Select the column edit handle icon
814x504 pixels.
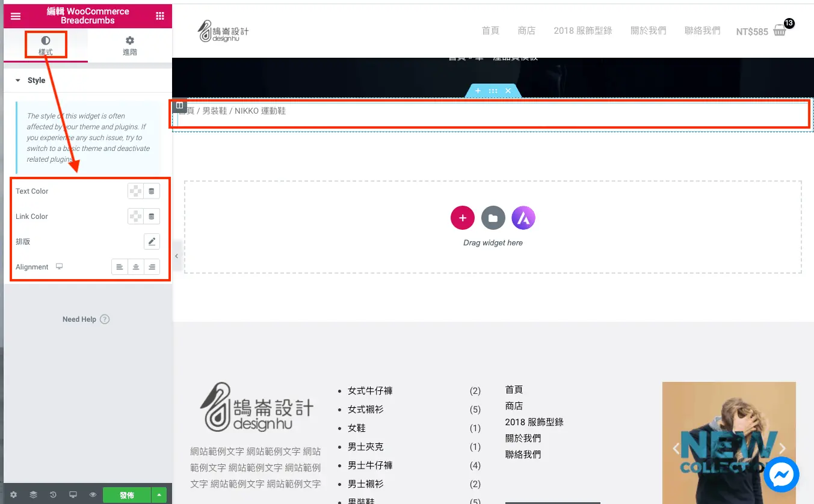[179, 106]
